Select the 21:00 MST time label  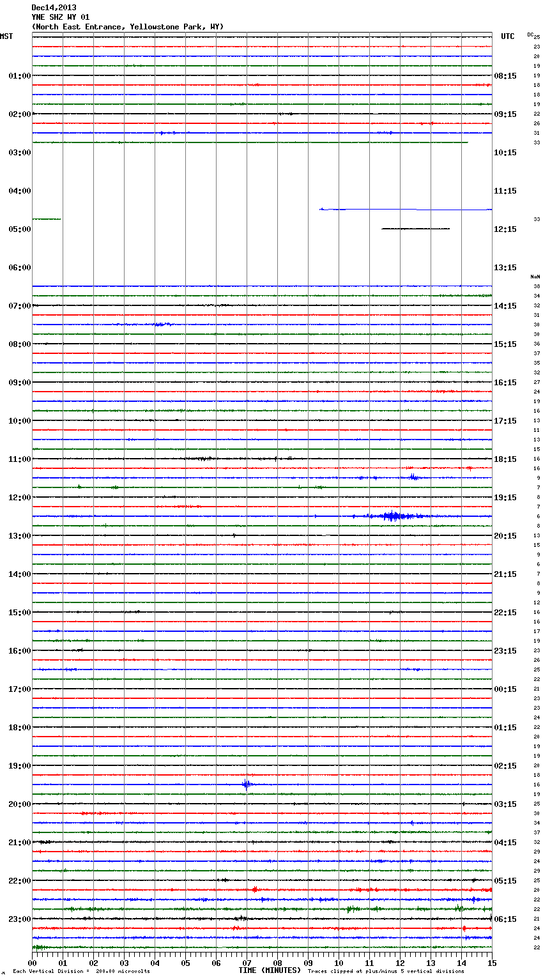(20, 843)
